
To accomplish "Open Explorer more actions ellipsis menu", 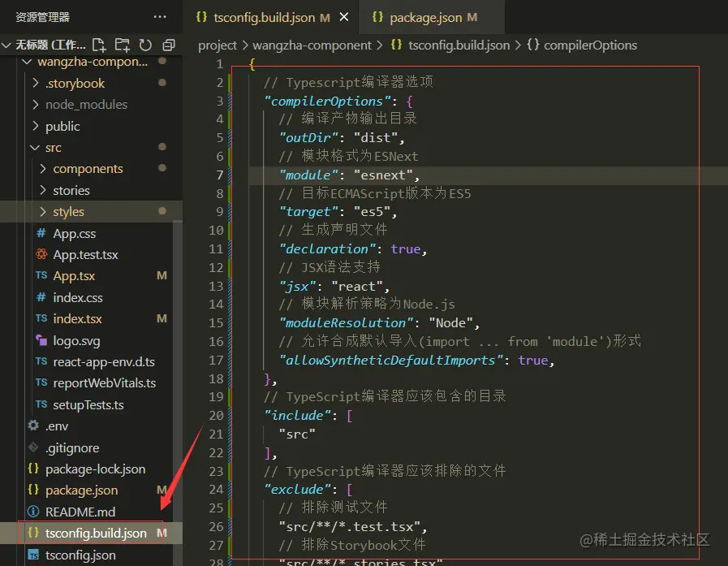I will point(160,17).
